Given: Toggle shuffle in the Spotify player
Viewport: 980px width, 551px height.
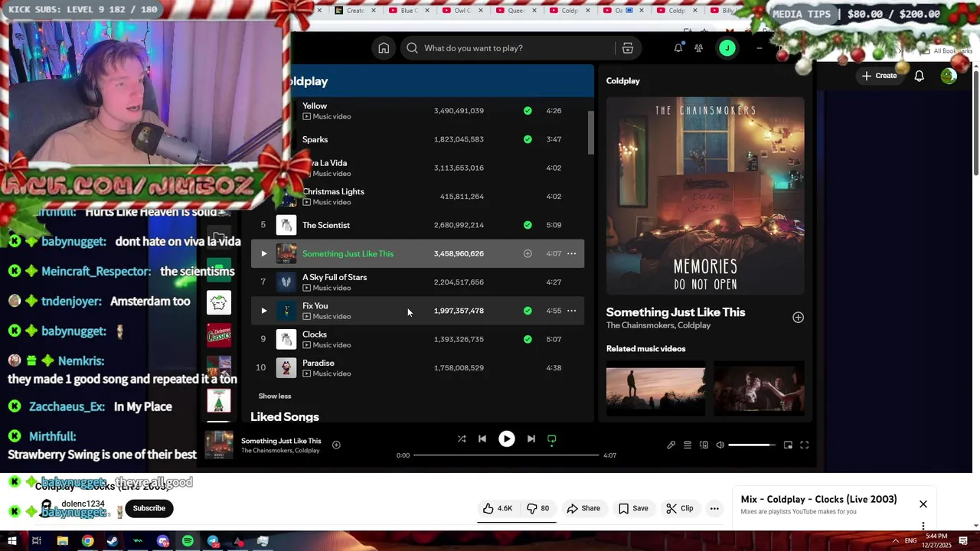Looking at the screenshot, I should point(462,439).
